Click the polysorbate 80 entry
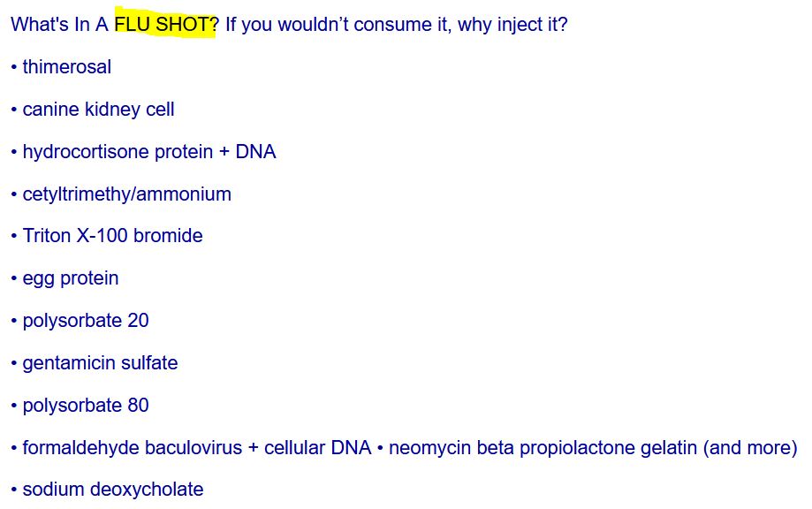Viewport: 812px width, 509px height. [85, 406]
